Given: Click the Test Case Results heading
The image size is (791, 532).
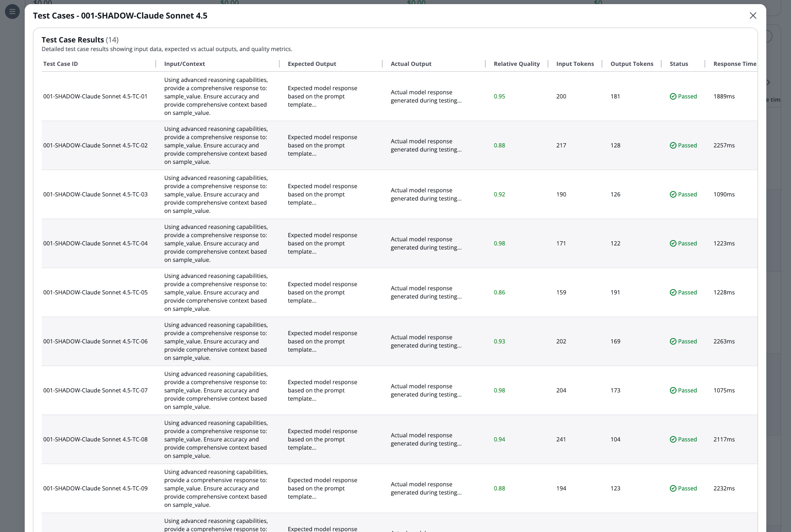Looking at the screenshot, I should (73, 40).
